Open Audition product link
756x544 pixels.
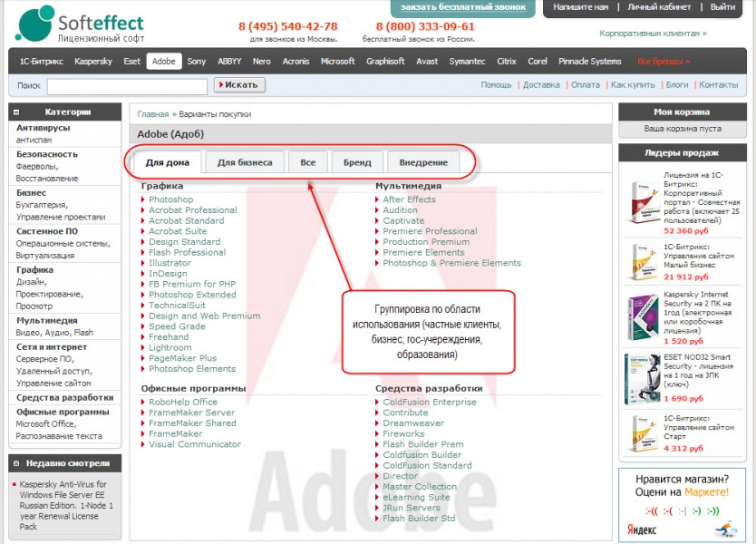[x=400, y=209]
